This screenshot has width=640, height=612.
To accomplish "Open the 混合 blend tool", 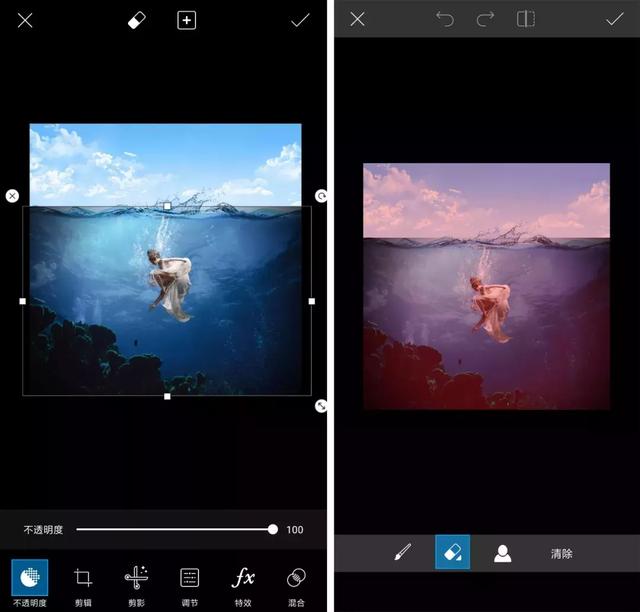I will [296, 586].
